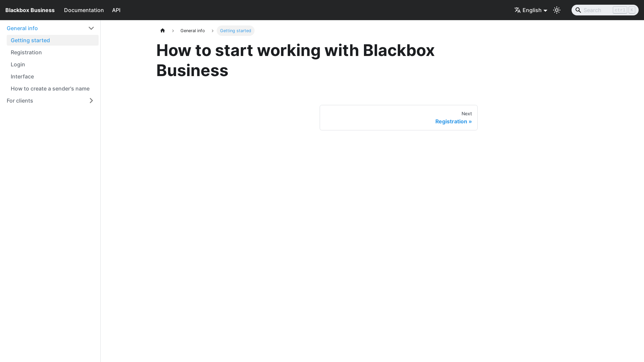Click the translate language icon
The image size is (644, 362).
coord(518,10)
